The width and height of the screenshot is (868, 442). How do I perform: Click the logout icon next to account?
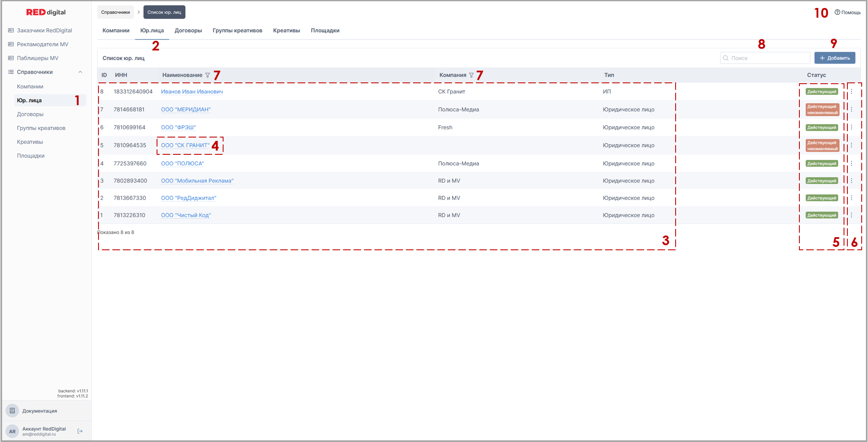[x=80, y=431]
